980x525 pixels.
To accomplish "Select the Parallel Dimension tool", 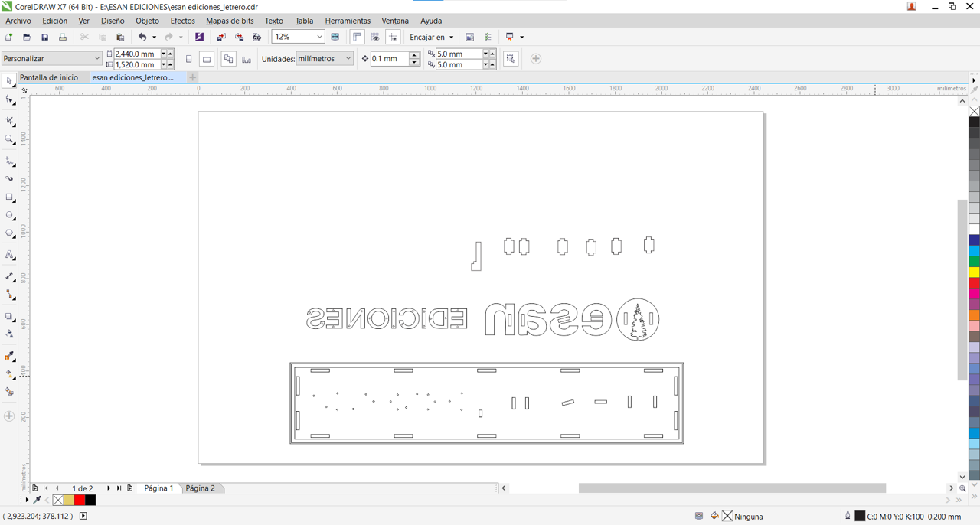I will coord(9,276).
